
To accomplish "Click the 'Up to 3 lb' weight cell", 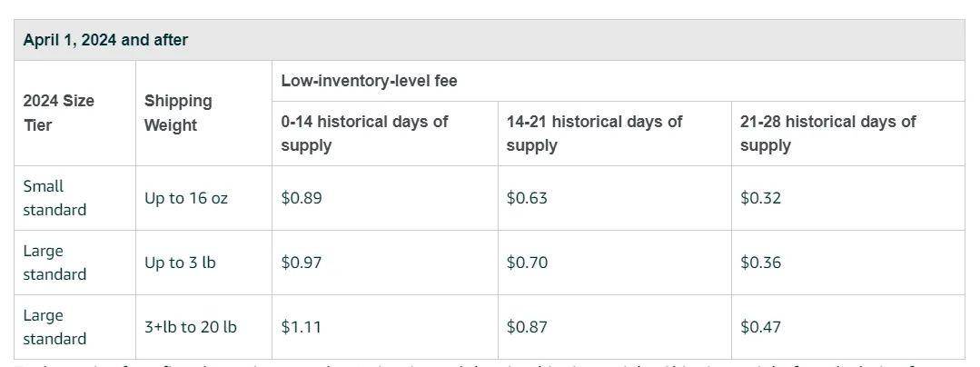I will tap(180, 263).
